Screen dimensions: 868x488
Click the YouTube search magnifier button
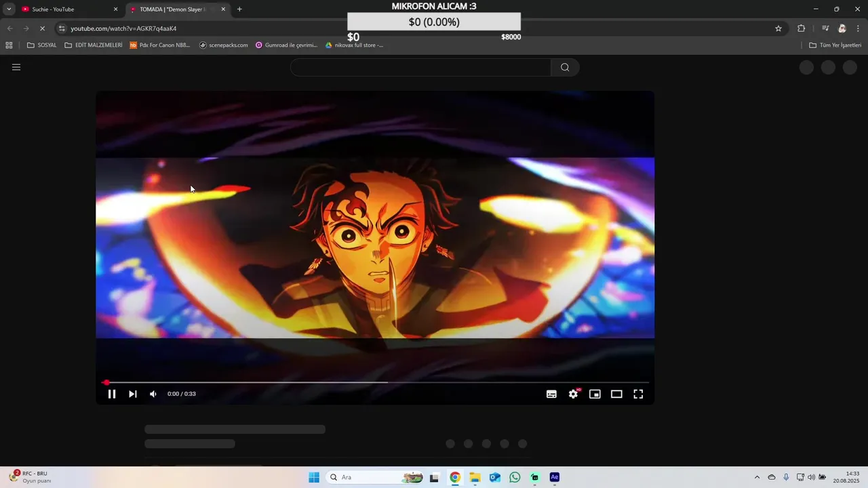coord(565,67)
